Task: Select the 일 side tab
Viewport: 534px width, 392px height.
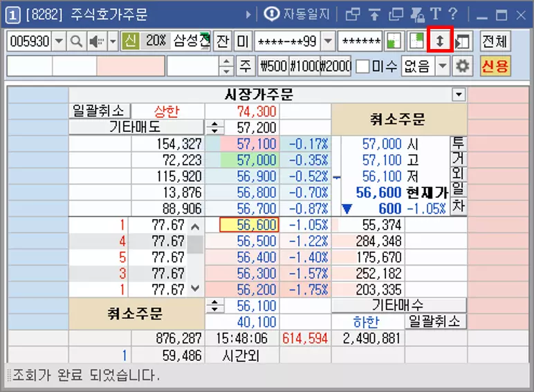Action: pos(459,190)
